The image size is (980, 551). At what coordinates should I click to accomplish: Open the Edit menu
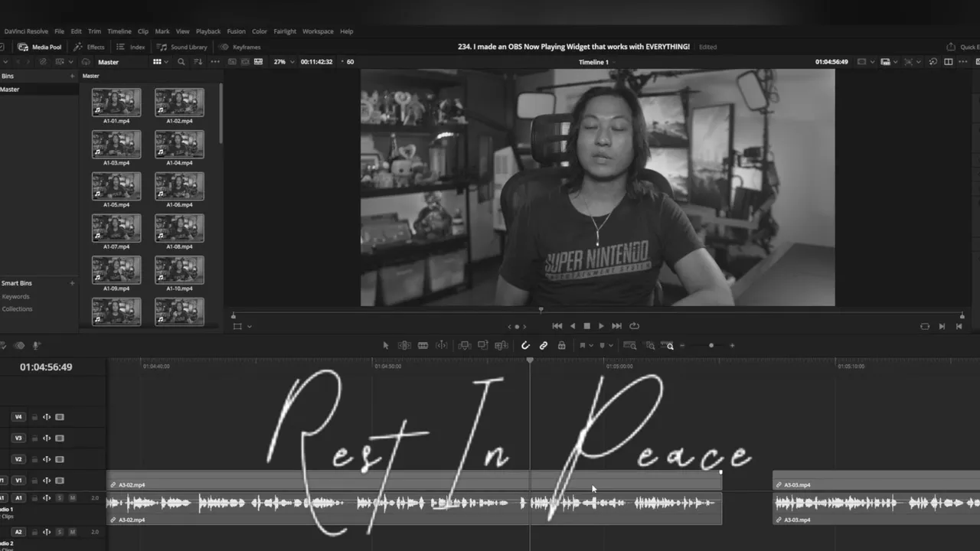77,31
